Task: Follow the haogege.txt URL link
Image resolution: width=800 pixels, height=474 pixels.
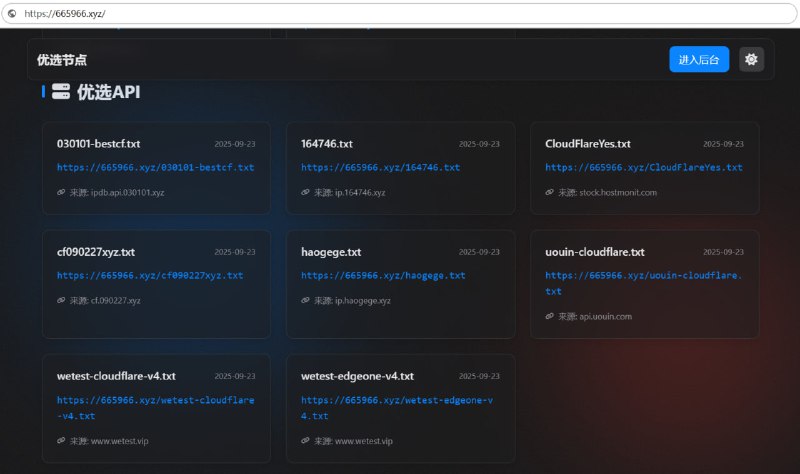Action: pyautogui.click(x=383, y=275)
